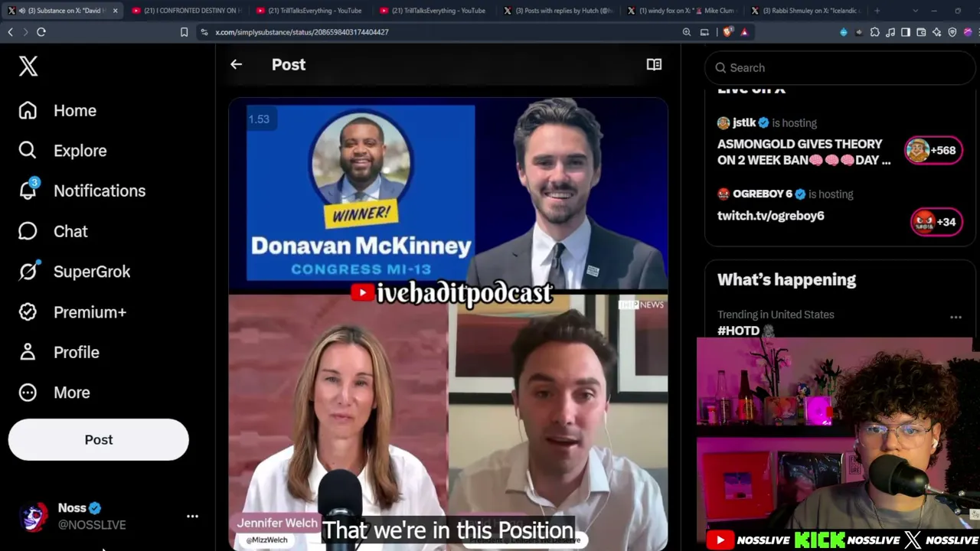Click the address bar URL

[302, 32]
